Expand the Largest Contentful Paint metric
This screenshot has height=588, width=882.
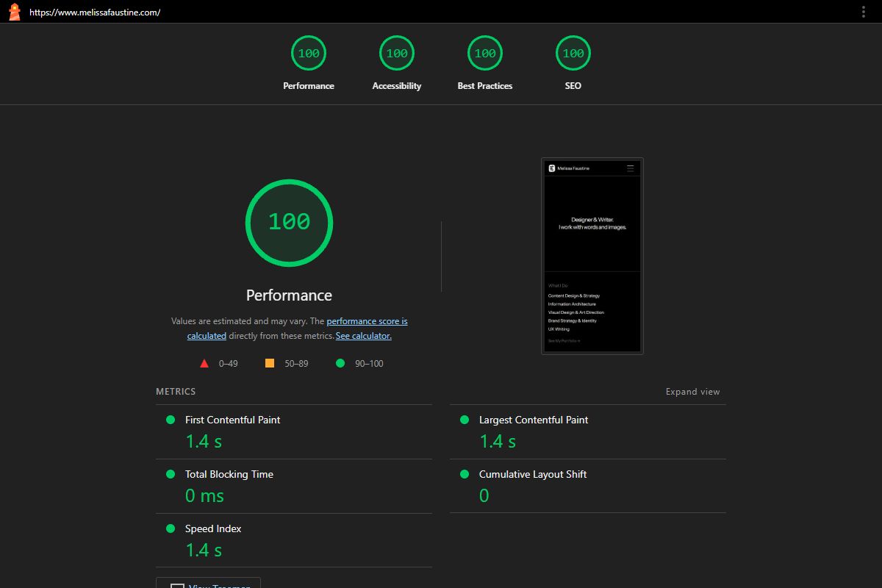pos(533,420)
